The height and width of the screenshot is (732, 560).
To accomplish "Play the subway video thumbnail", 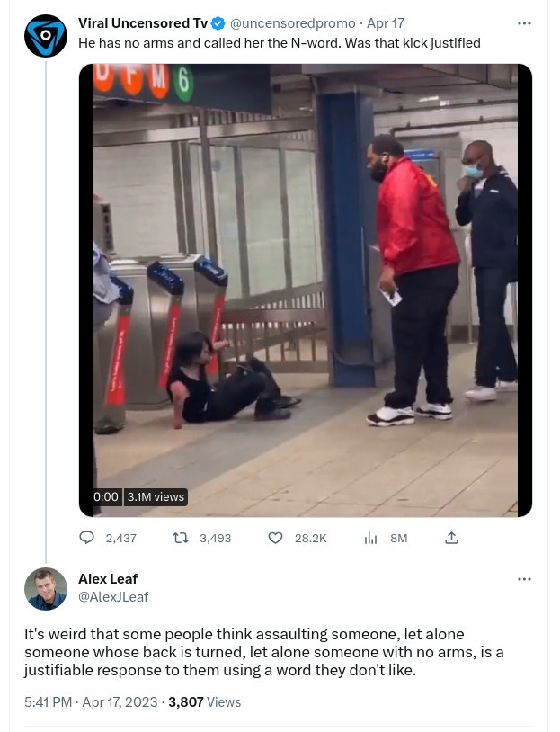I will [306, 290].
